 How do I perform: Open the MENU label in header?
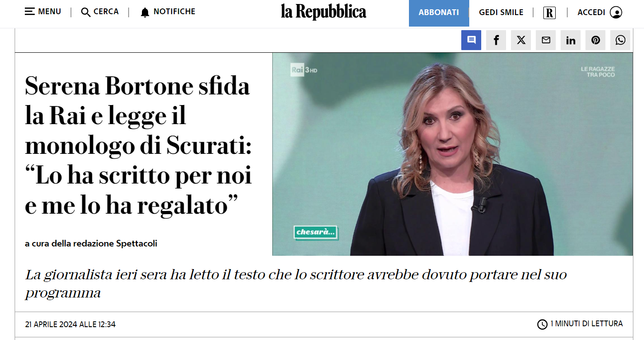(50, 12)
